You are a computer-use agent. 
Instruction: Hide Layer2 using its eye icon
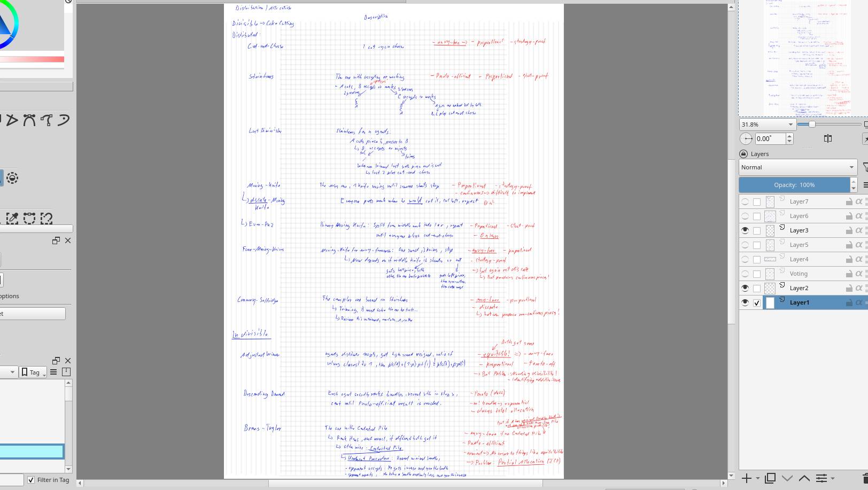[745, 288]
